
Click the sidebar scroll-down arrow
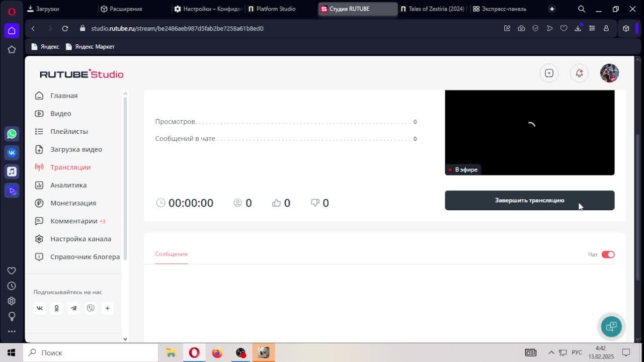click(x=125, y=339)
